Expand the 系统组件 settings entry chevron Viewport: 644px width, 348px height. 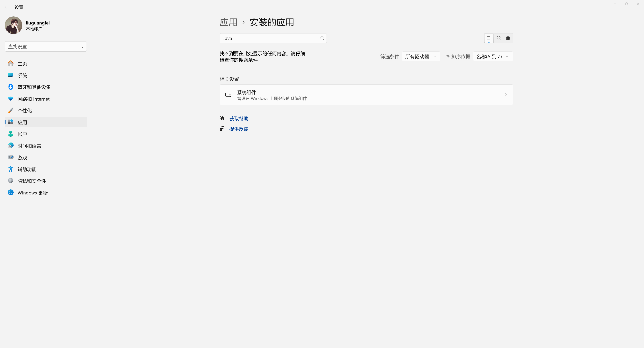505,95
